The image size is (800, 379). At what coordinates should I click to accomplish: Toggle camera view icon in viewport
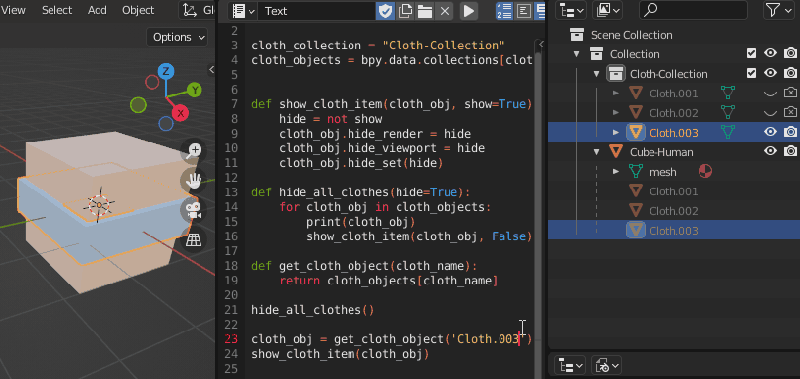[194, 210]
